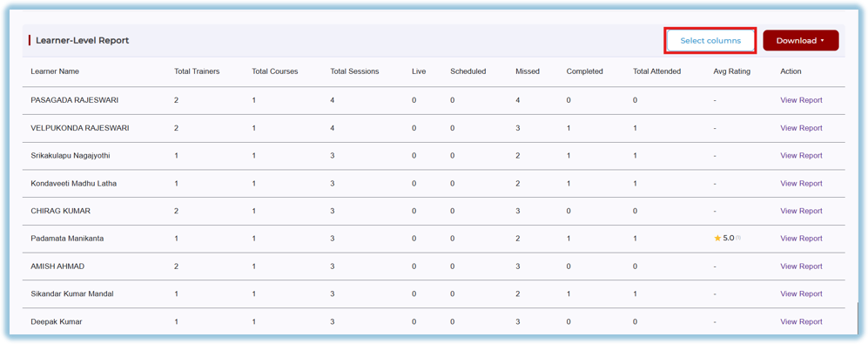Image resolution: width=868 pixels, height=344 pixels.
Task: Open View Report for Kondaveeti Madhu Latha
Action: [801, 184]
